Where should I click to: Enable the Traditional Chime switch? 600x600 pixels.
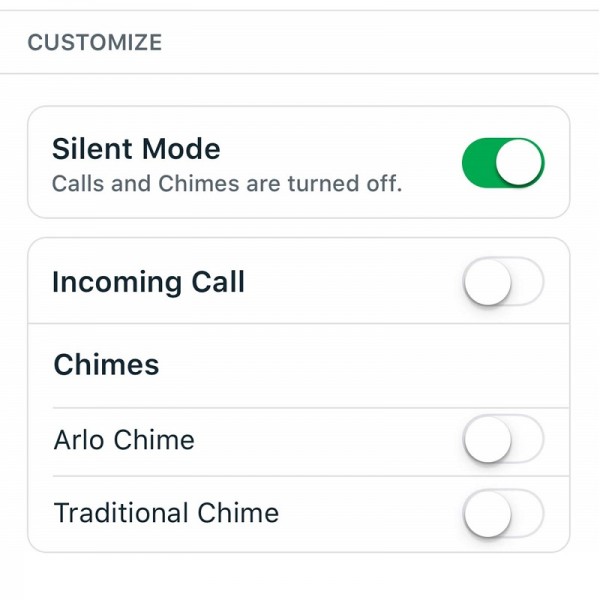click(x=504, y=514)
